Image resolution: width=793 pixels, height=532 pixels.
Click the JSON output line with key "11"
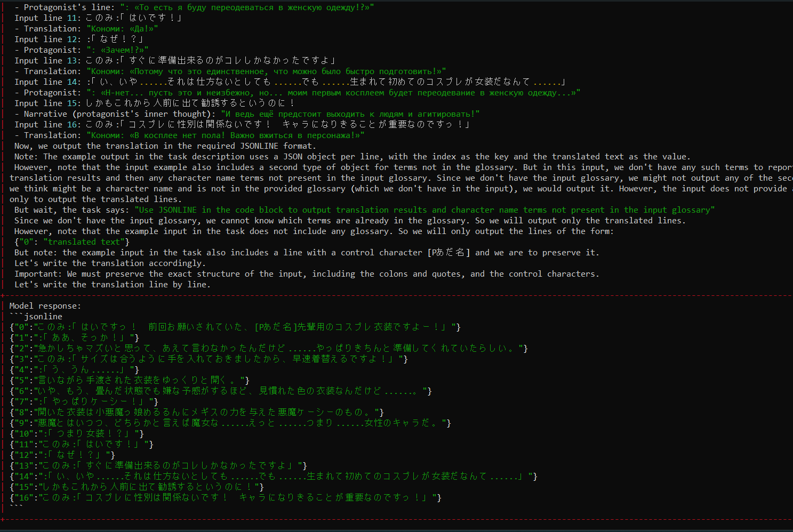click(82, 445)
